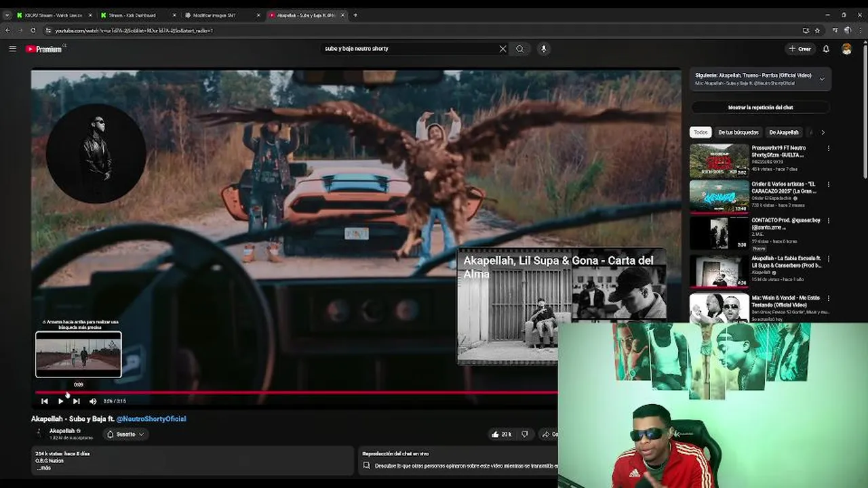Open options menu for CONTACTO video
This screenshot has width=868, height=488.
point(828,221)
